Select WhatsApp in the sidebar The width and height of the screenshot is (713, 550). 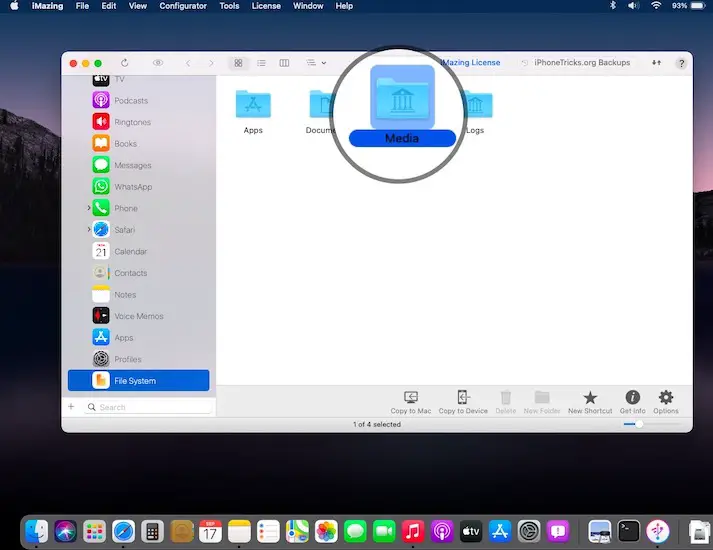(132, 187)
